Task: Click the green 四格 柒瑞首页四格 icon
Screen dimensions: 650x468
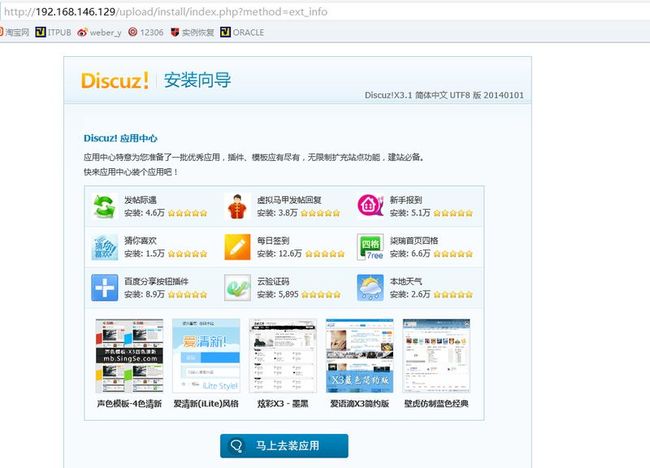Action: pos(370,247)
